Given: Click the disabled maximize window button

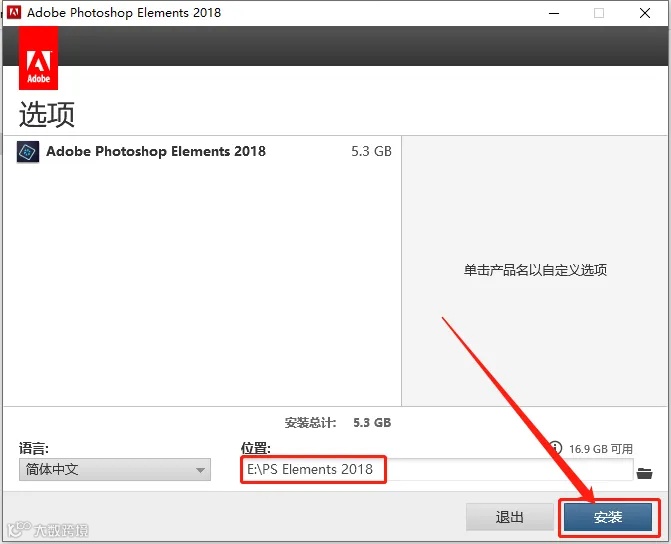Looking at the screenshot, I should pyautogui.click(x=599, y=13).
